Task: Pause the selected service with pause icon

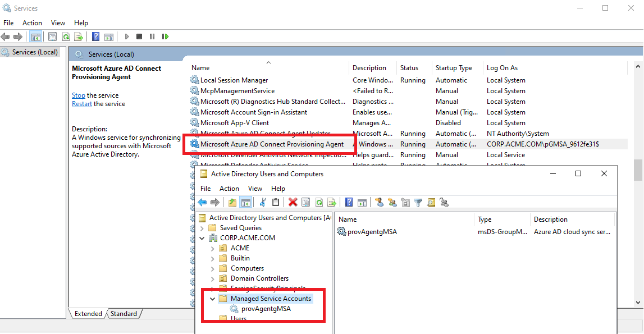Action: [152, 36]
